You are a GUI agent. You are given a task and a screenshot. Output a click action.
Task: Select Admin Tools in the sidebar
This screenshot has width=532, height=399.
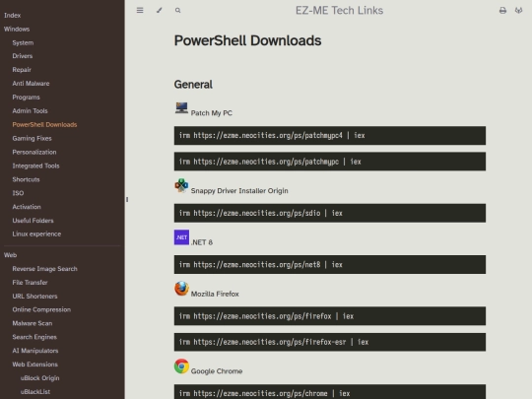pos(30,111)
